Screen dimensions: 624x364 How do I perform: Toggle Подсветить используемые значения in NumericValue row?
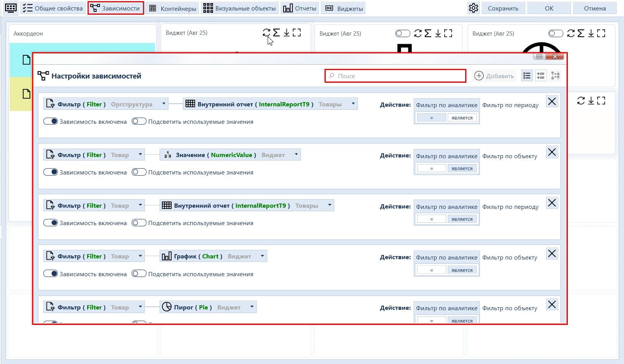click(x=139, y=172)
